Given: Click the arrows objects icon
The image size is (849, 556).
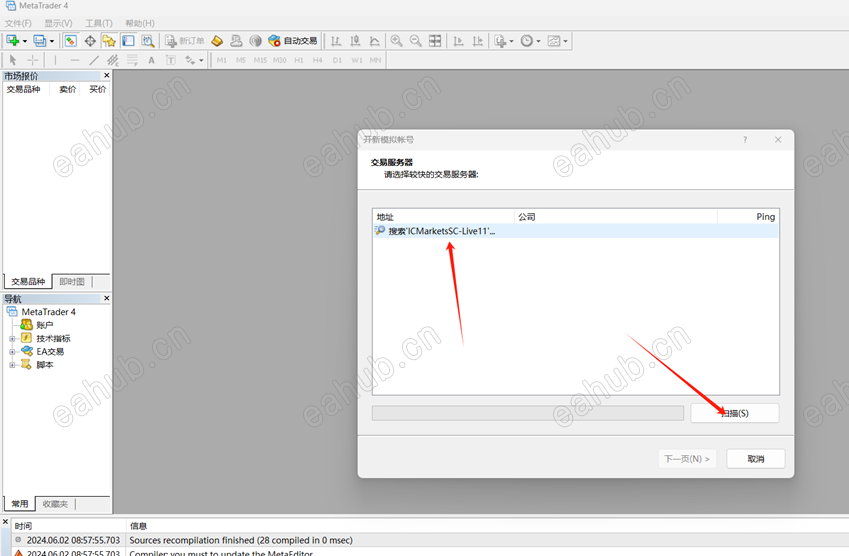Looking at the screenshot, I should click(x=190, y=60).
